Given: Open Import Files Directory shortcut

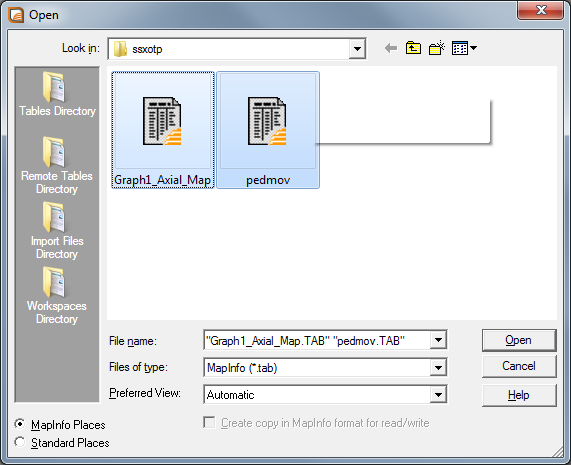Looking at the screenshot, I should point(57,230).
